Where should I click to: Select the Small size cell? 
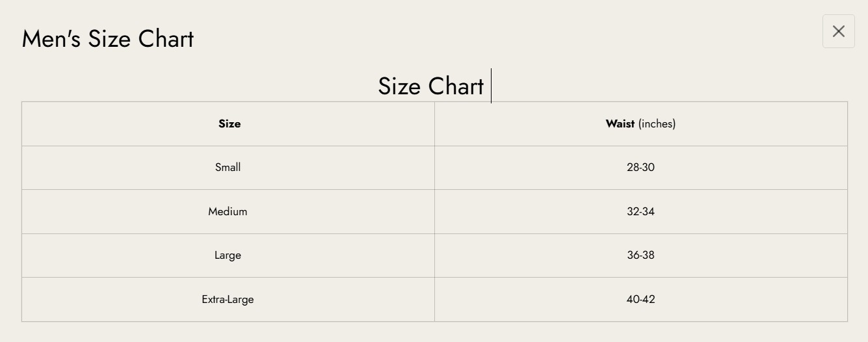228,167
